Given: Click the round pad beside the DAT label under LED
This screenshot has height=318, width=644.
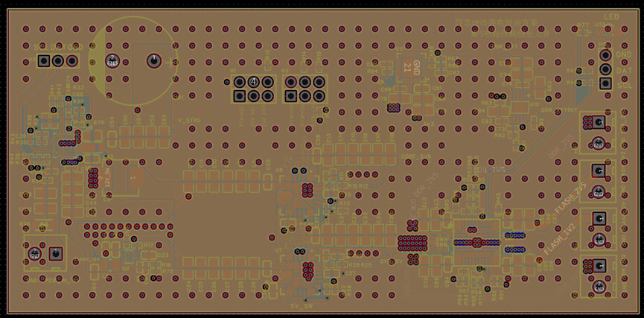Looking at the screenshot, I should tap(607, 69).
